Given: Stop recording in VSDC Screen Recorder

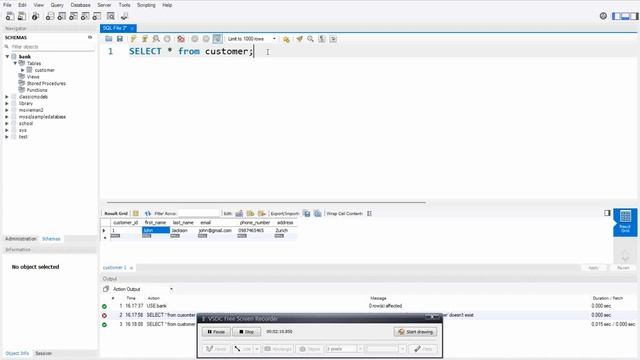Looking at the screenshot, I should pyautogui.click(x=247, y=332).
